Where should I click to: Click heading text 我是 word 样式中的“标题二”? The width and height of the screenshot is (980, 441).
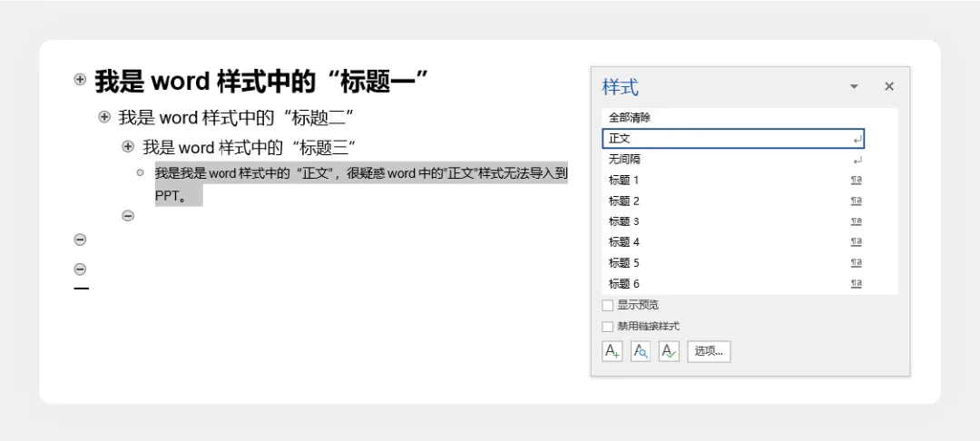pos(238,117)
